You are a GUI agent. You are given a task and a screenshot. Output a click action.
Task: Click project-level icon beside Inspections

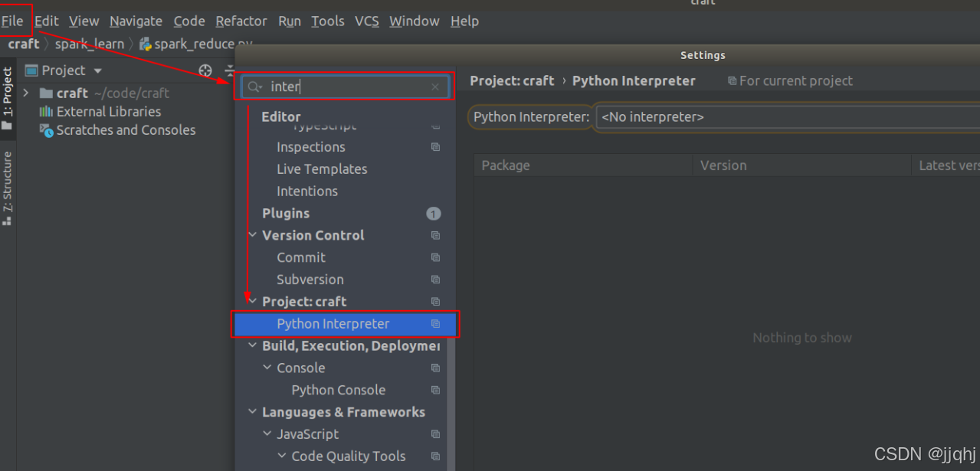435,147
